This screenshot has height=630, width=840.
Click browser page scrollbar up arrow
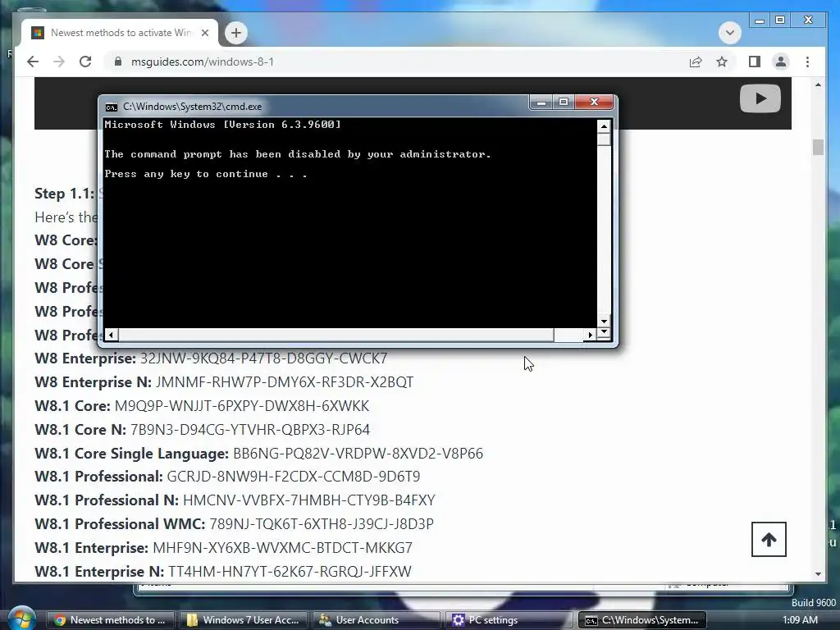point(818,84)
